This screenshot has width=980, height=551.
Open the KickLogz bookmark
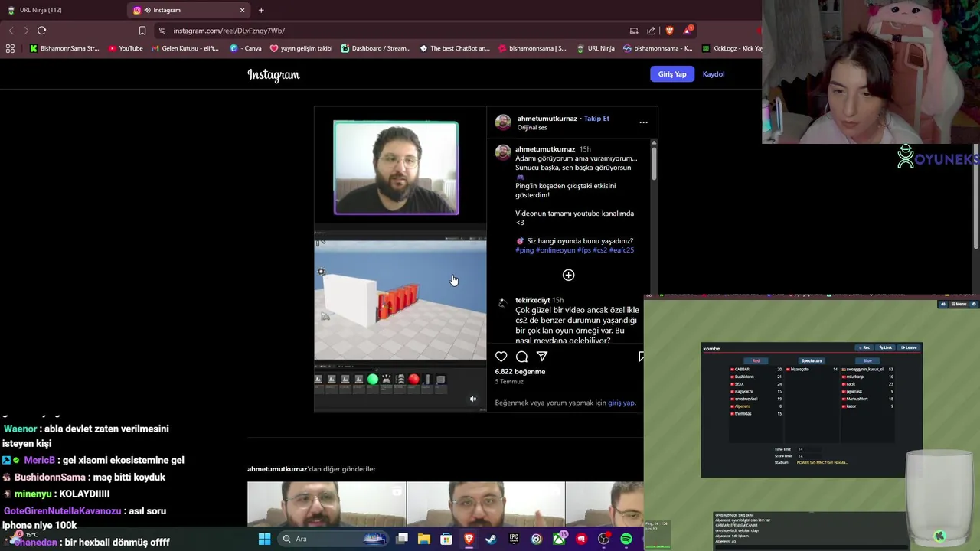(731, 48)
